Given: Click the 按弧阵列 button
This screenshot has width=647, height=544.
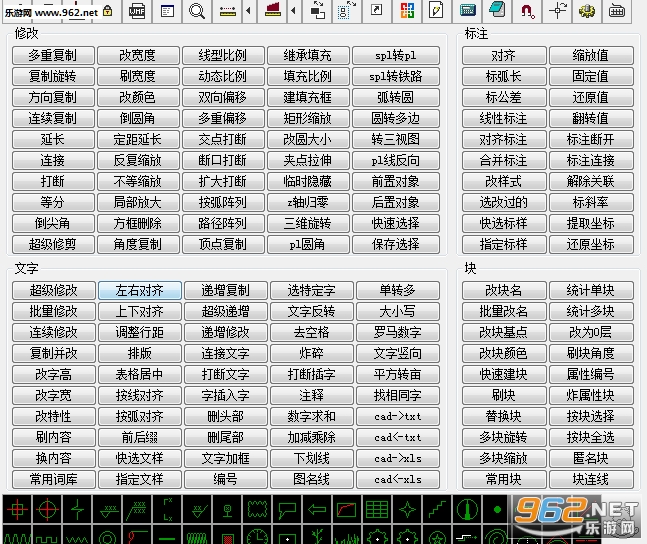Looking at the screenshot, I should (223, 203).
